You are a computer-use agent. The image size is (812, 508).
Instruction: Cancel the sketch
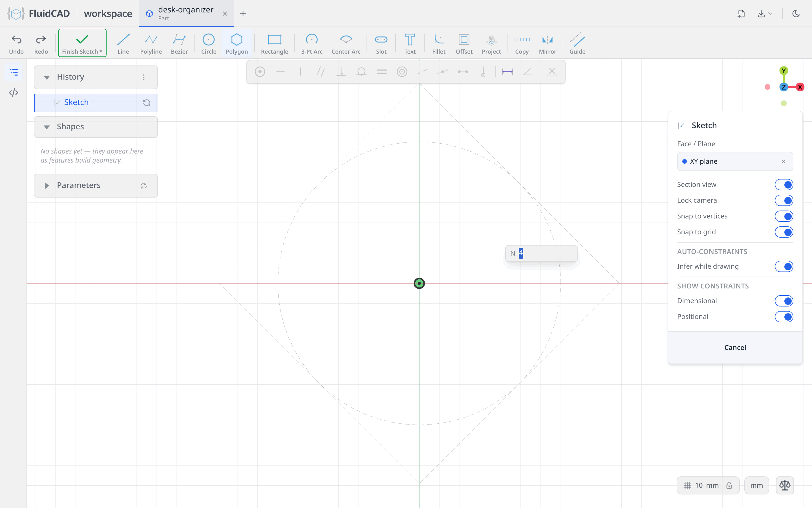tap(735, 347)
